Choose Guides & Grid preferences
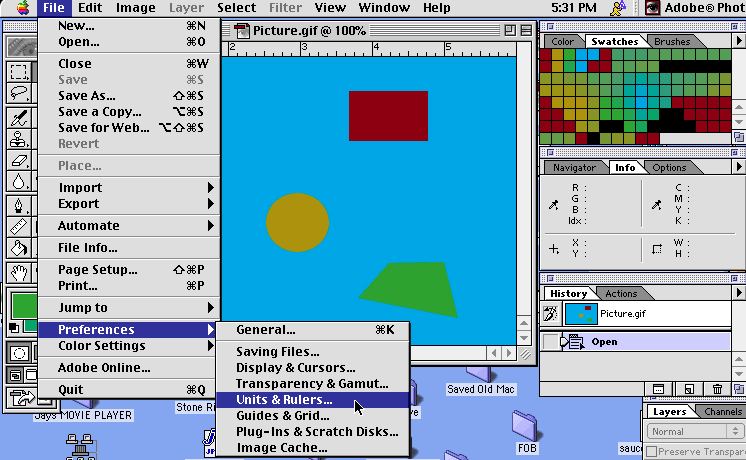Viewport: 746px width, 460px height. pos(313,416)
